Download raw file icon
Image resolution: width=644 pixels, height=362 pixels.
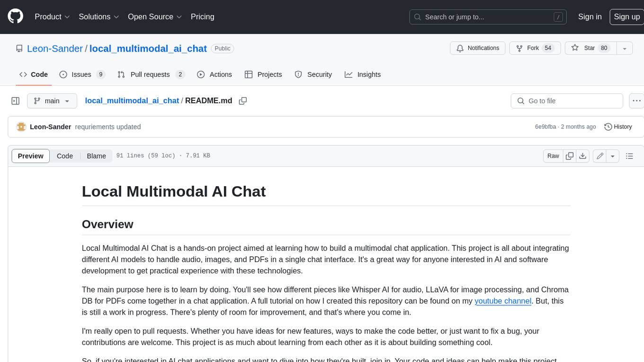pos(583,156)
